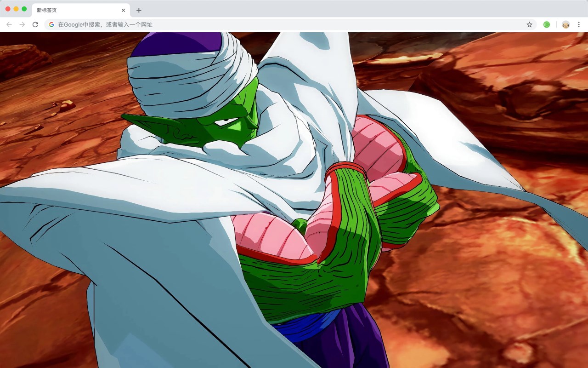588x368 pixels.
Task: Close the browser window with red button
Action: pos(8,9)
